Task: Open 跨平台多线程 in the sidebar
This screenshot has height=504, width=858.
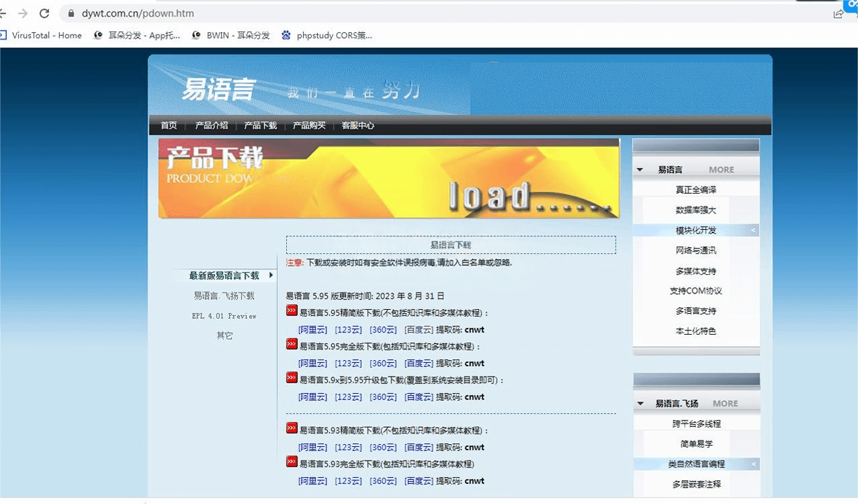Action: (697, 424)
